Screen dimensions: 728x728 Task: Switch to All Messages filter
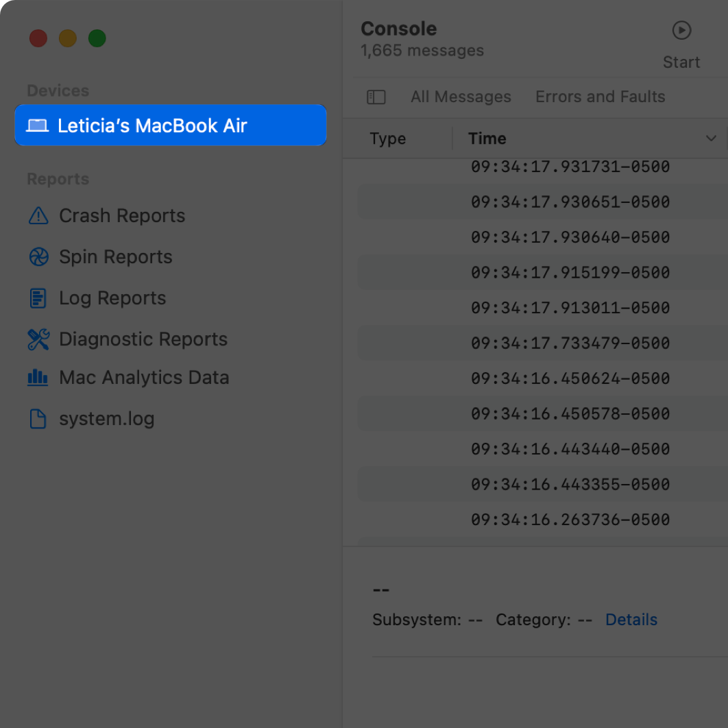(461, 97)
